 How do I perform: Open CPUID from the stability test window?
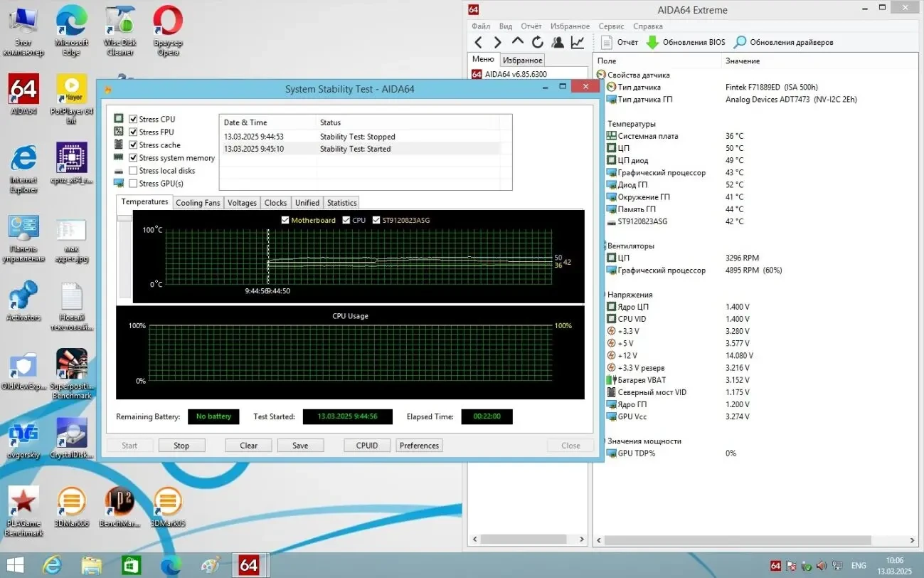pyautogui.click(x=366, y=445)
